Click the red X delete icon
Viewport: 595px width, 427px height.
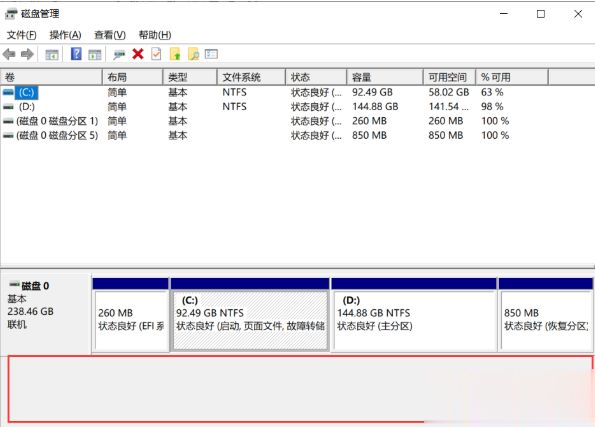tap(138, 54)
